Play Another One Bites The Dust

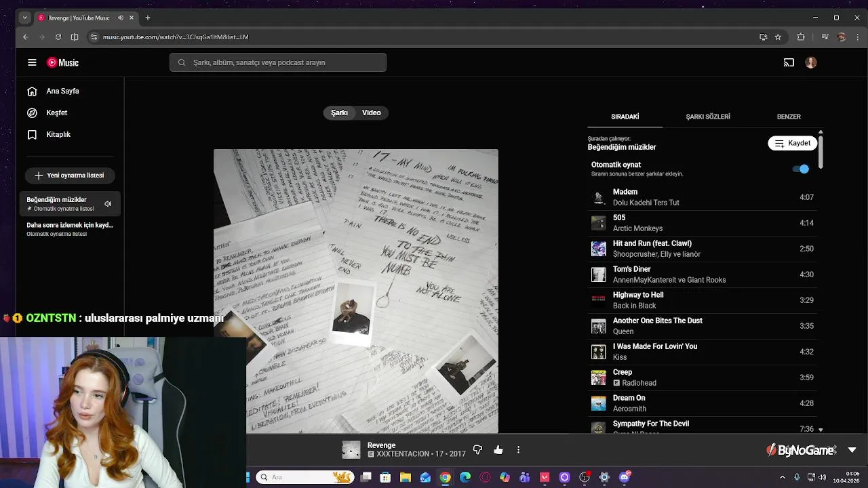tap(702, 326)
